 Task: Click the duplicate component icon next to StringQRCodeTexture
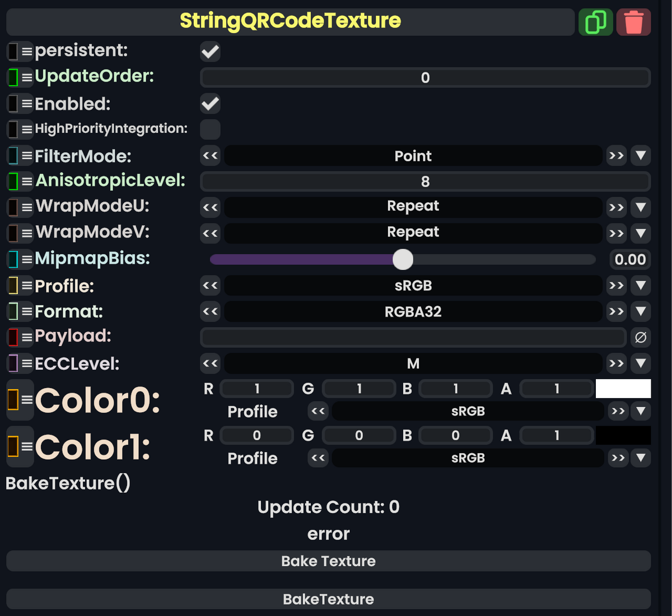[x=595, y=22]
